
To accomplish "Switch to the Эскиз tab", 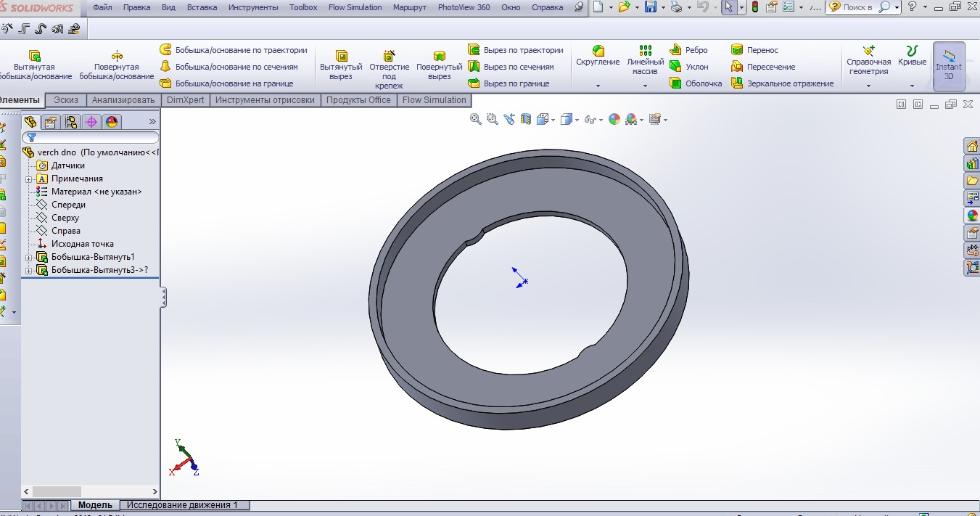I will (66, 100).
